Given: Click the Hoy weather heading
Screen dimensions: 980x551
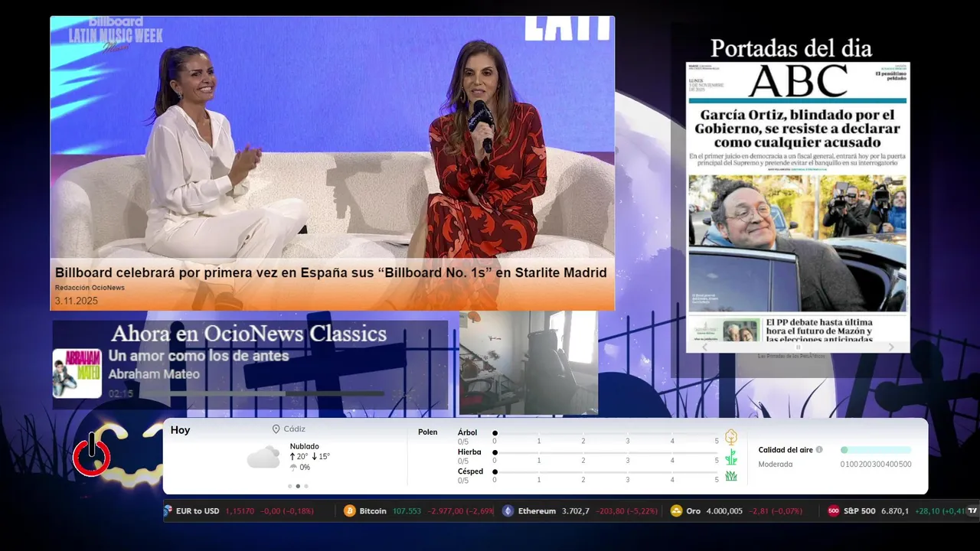Looking at the screenshot, I should (180, 430).
